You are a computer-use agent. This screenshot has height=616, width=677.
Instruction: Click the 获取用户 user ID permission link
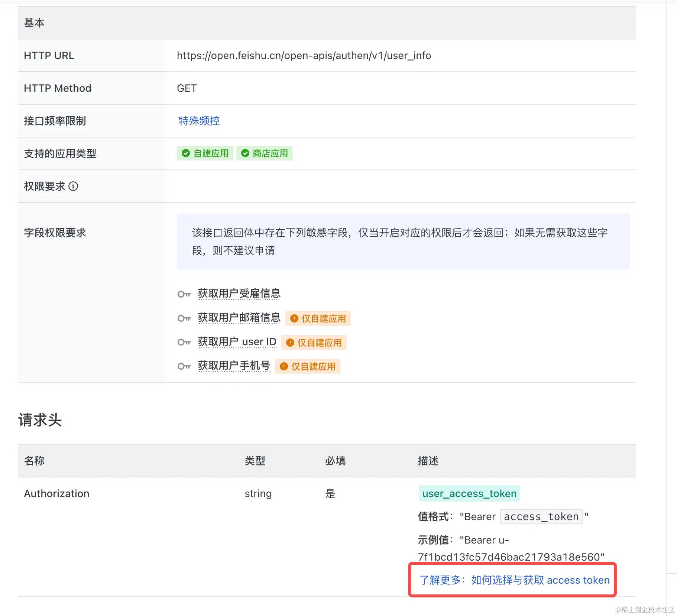[x=237, y=342]
